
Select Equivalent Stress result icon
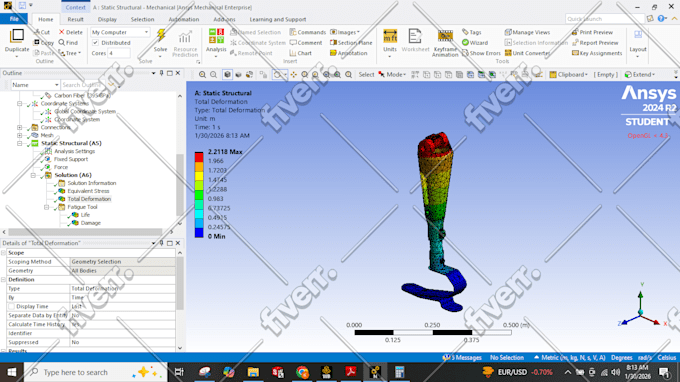(62, 191)
